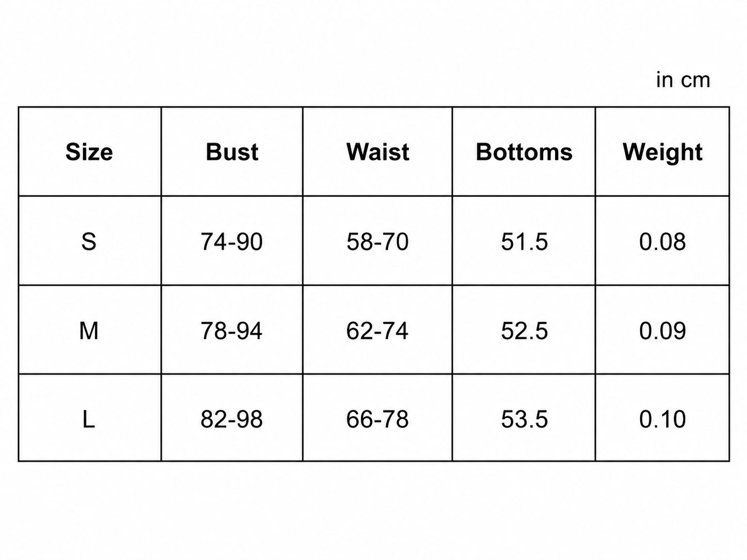Select the S size cell
The width and height of the screenshot is (747, 560).
pyautogui.click(x=89, y=241)
